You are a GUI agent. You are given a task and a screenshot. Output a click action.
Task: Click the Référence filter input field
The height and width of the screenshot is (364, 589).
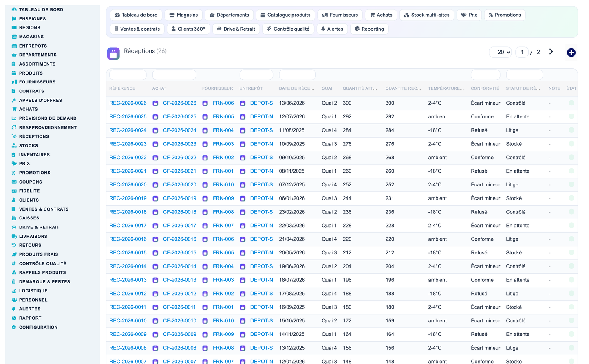pos(128,75)
